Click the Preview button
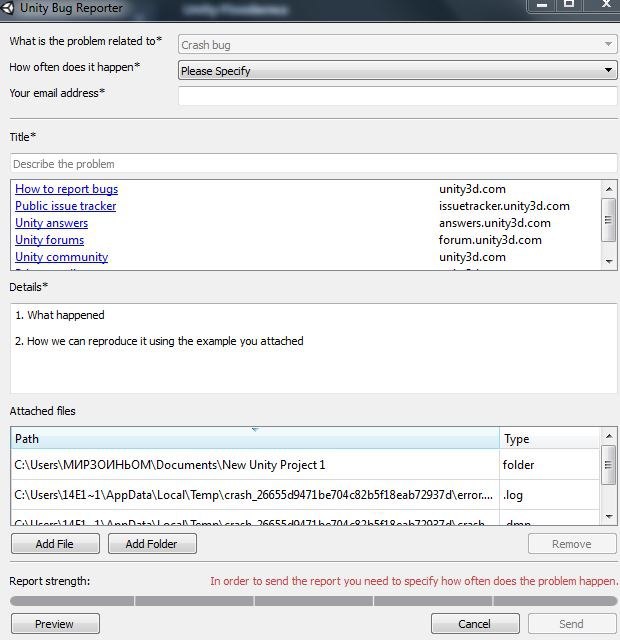Image resolution: width=620 pixels, height=640 pixels. tap(55, 624)
